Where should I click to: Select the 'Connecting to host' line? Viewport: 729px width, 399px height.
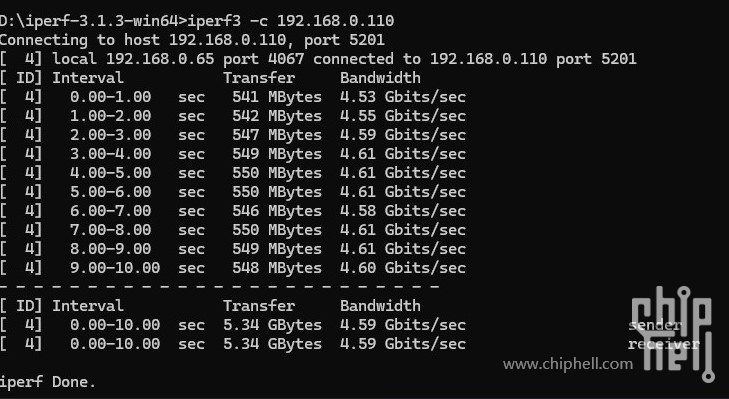click(192, 40)
